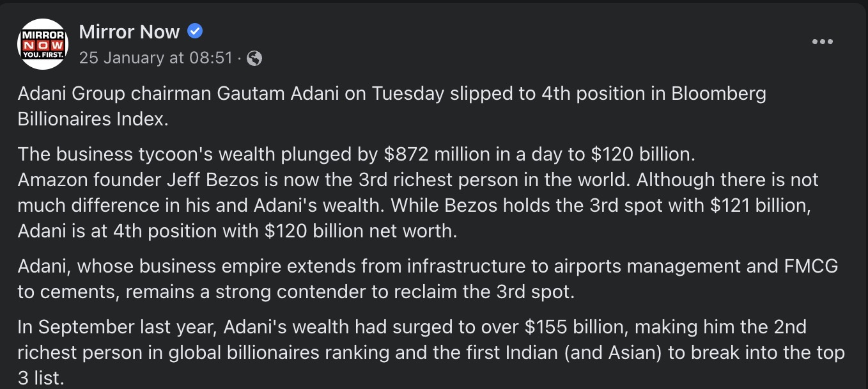
Task: Click the 'Bloomberg' word in first paragraph
Action: pos(718,93)
